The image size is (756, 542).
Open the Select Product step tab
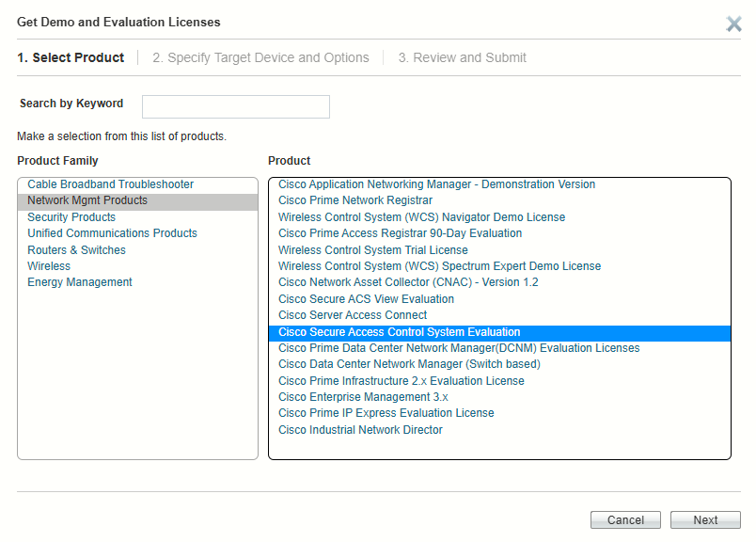point(71,58)
